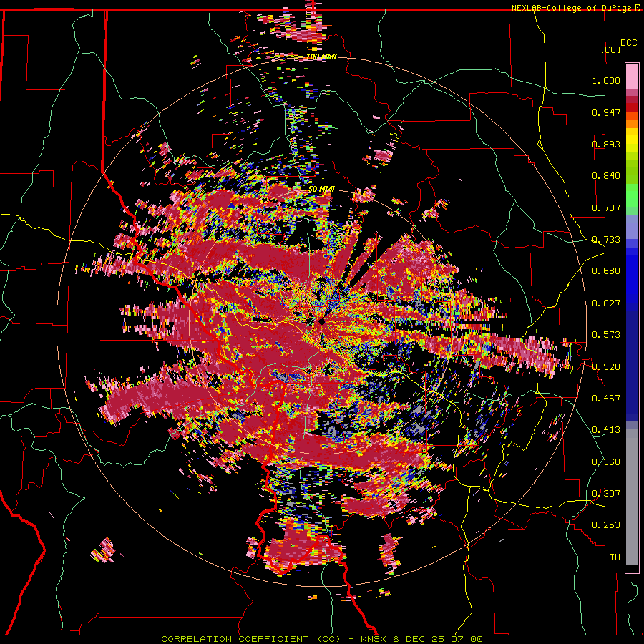Click the light pink top of color bar
The image size is (644, 644).
pos(632,77)
